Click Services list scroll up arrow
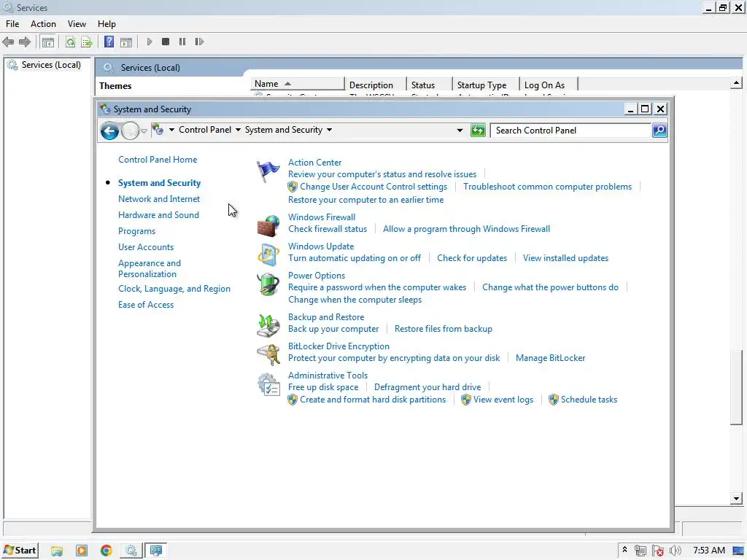Screen dimensions: 747x560 736,83
